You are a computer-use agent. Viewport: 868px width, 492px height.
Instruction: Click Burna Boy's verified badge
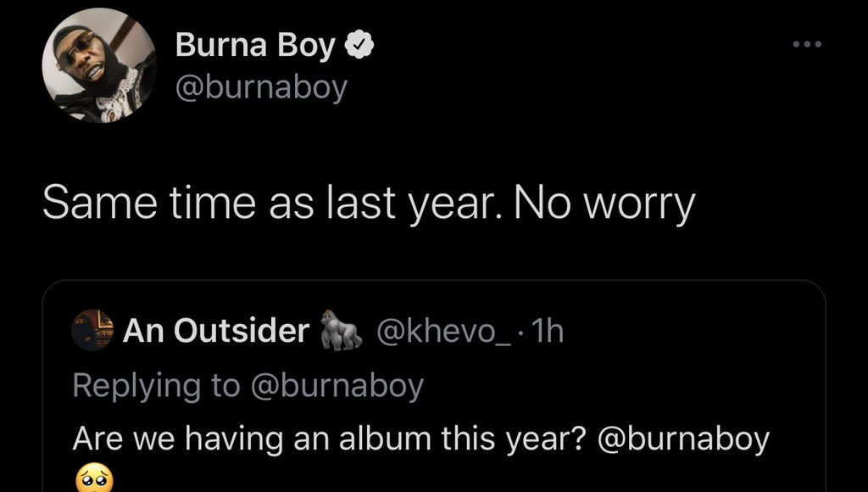pos(359,47)
